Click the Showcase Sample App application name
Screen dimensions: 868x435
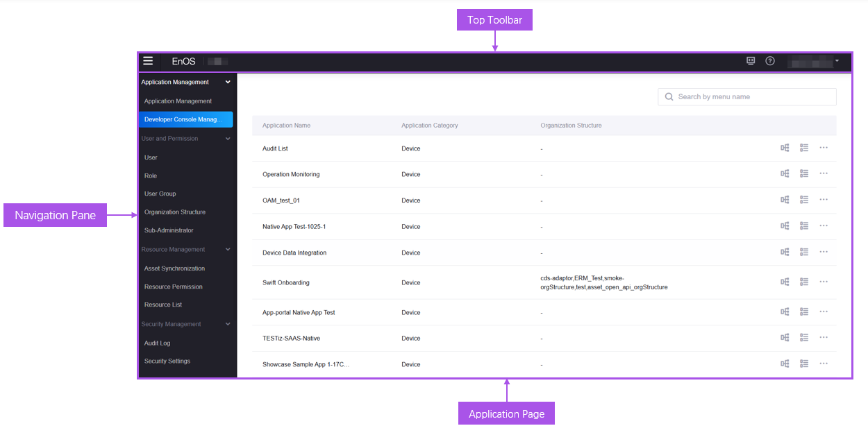point(306,364)
